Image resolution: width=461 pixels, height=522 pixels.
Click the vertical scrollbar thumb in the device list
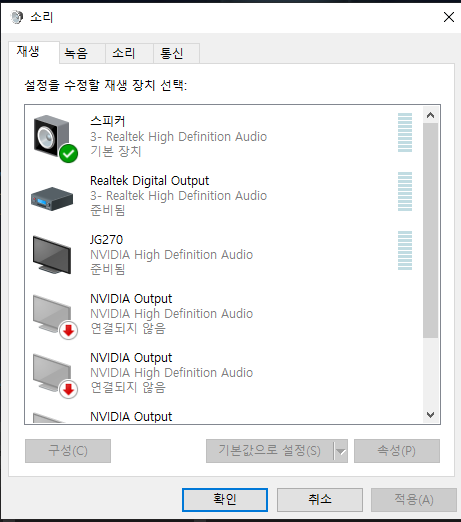(430, 230)
